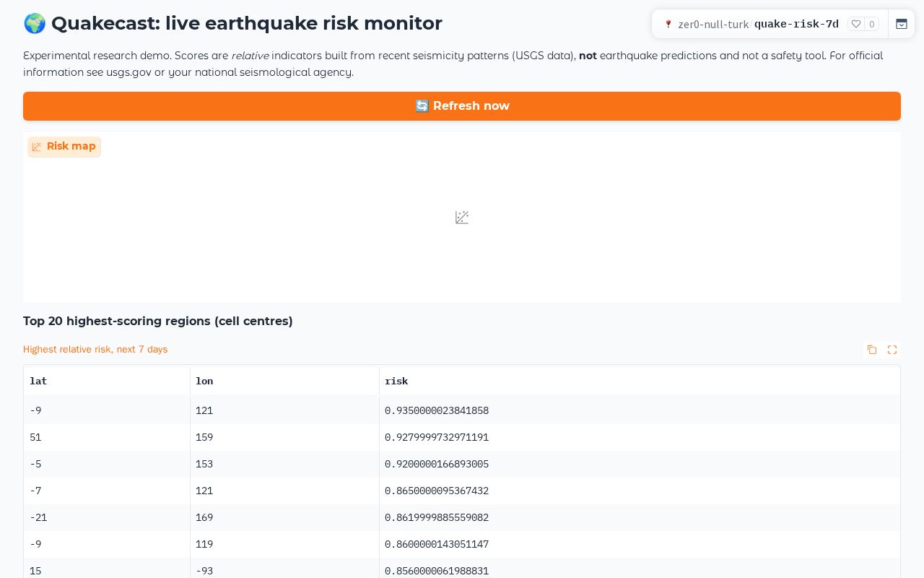Screen dimensions: 924x578
Task: Select risk value 0.8619999885559082
Action: [x=437, y=517]
